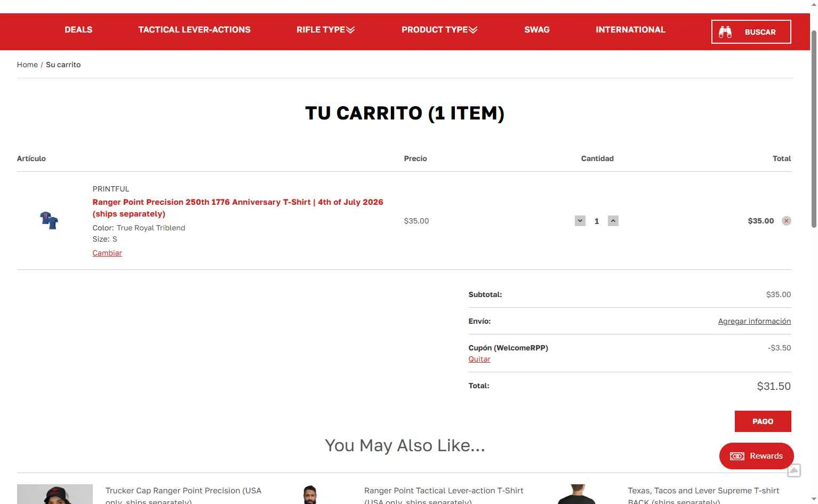Click the $31.50 total amount
This screenshot has height=504, width=818.
click(x=774, y=386)
